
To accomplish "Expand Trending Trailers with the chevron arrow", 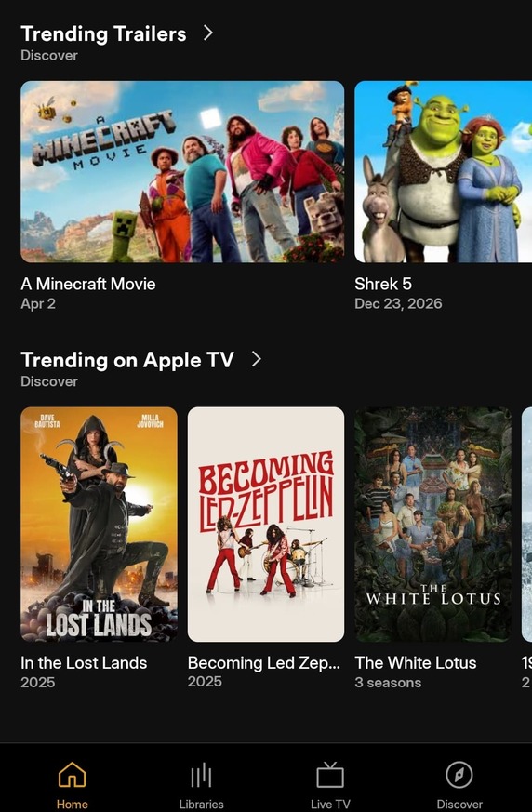I will coord(208,33).
